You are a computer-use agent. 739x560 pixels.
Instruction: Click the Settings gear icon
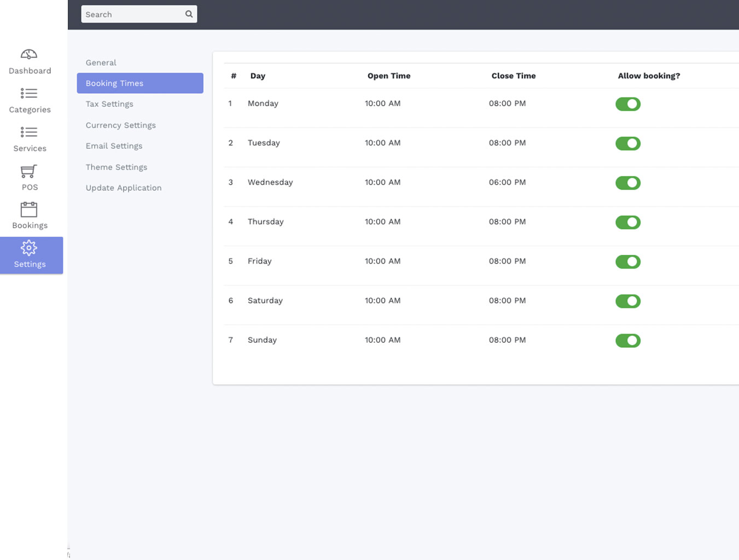coord(29,248)
